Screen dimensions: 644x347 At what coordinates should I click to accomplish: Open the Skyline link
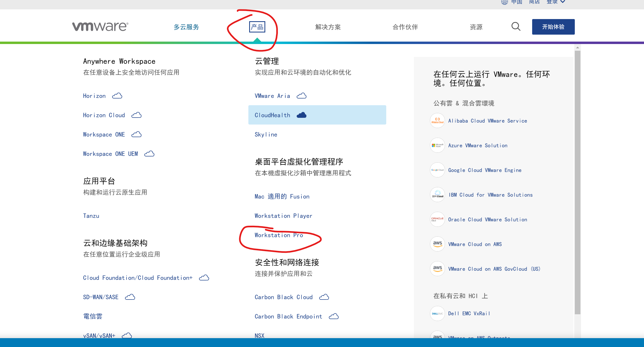[x=266, y=134]
